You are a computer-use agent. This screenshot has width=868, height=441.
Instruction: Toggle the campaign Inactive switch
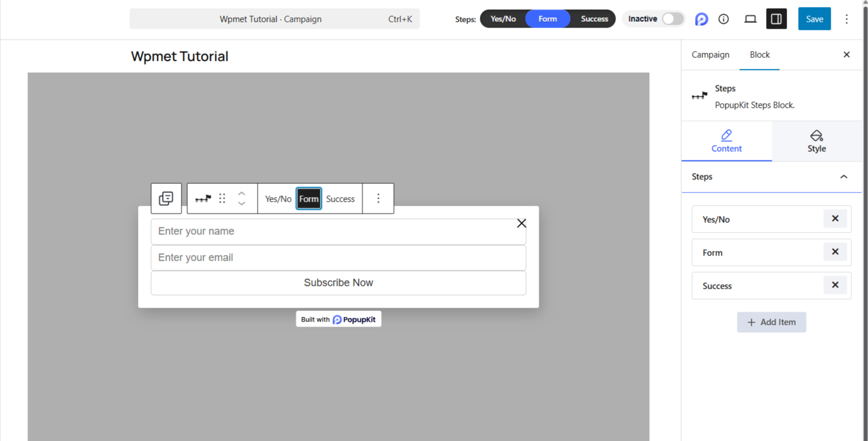pyautogui.click(x=670, y=18)
